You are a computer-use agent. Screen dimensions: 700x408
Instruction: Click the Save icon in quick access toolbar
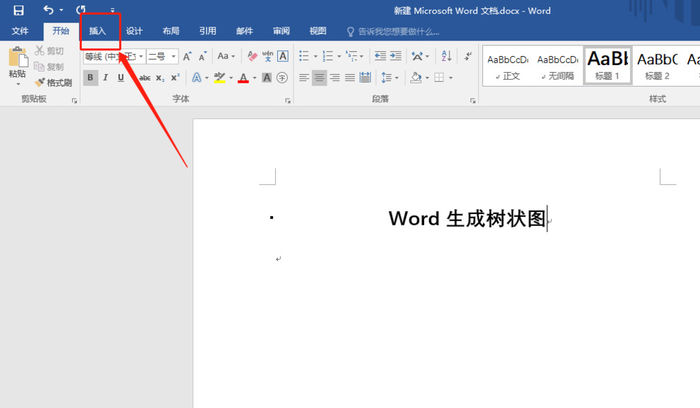coord(17,9)
